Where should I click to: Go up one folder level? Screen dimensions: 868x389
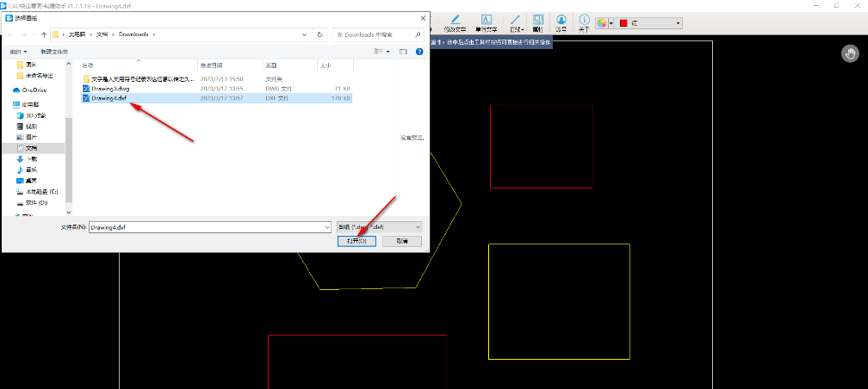coord(43,34)
